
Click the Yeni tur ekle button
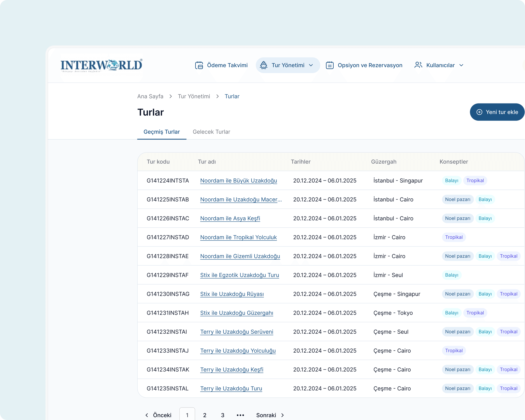497,112
